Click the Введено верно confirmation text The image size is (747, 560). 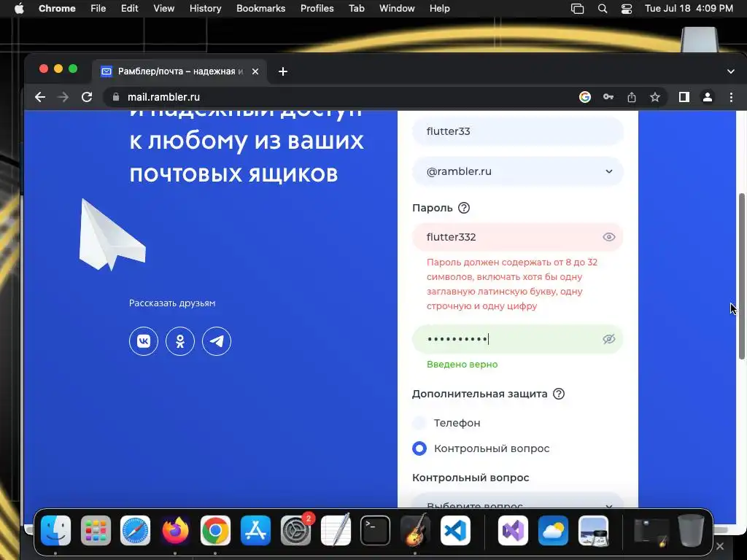[462, 365]
